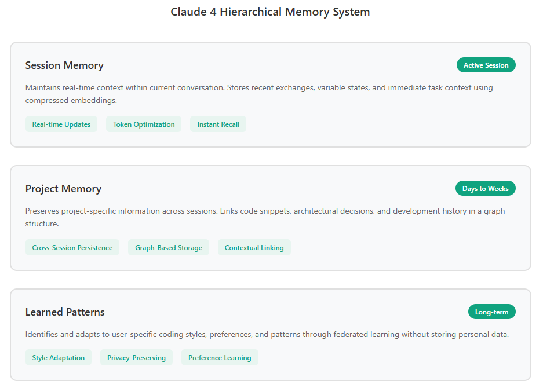Click the Project Memory card background
Screen dimensions: 543x392
[x=271, y=218]
